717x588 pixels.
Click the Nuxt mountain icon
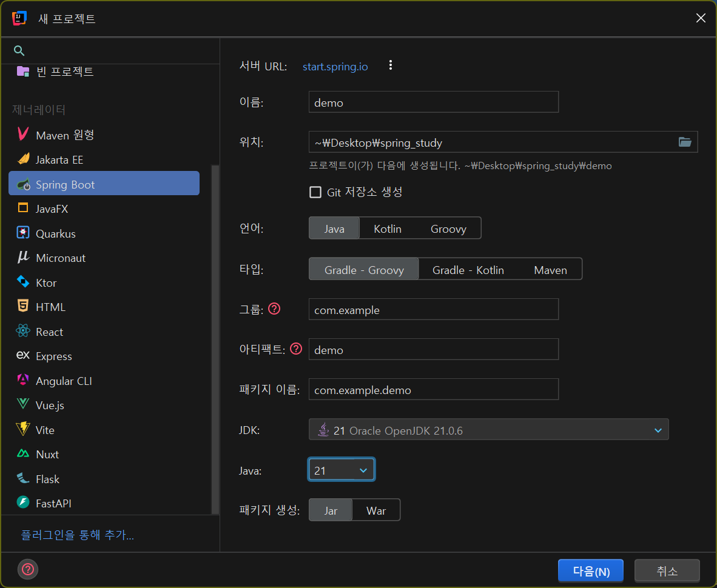click(x=23, y=453)
